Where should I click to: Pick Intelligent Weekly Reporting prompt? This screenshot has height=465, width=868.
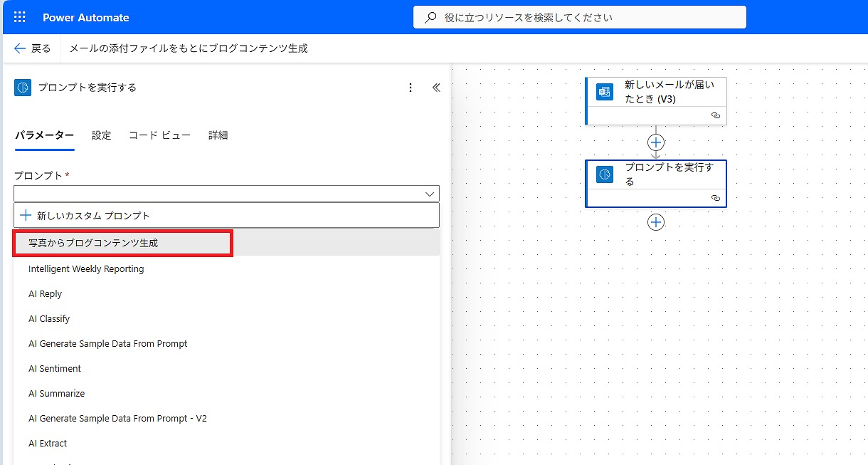coord(86,268)
